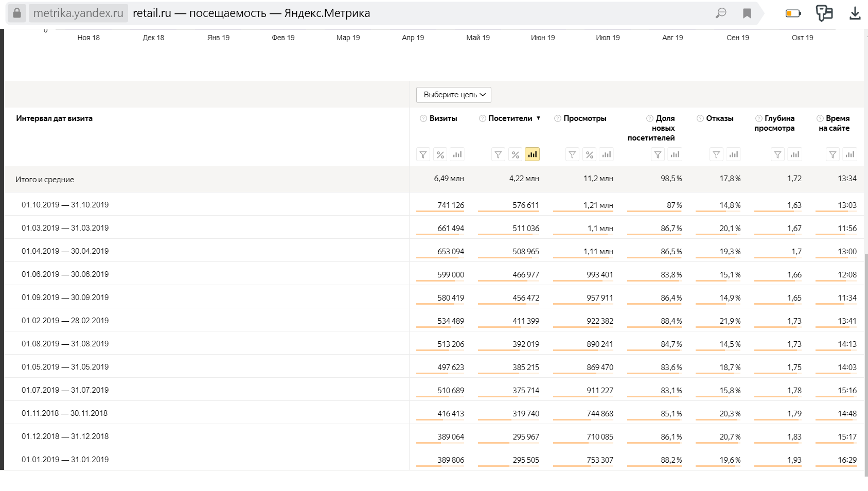Click the filter icon under Визиты
This screenshot has width=868, height=491.
423,154
